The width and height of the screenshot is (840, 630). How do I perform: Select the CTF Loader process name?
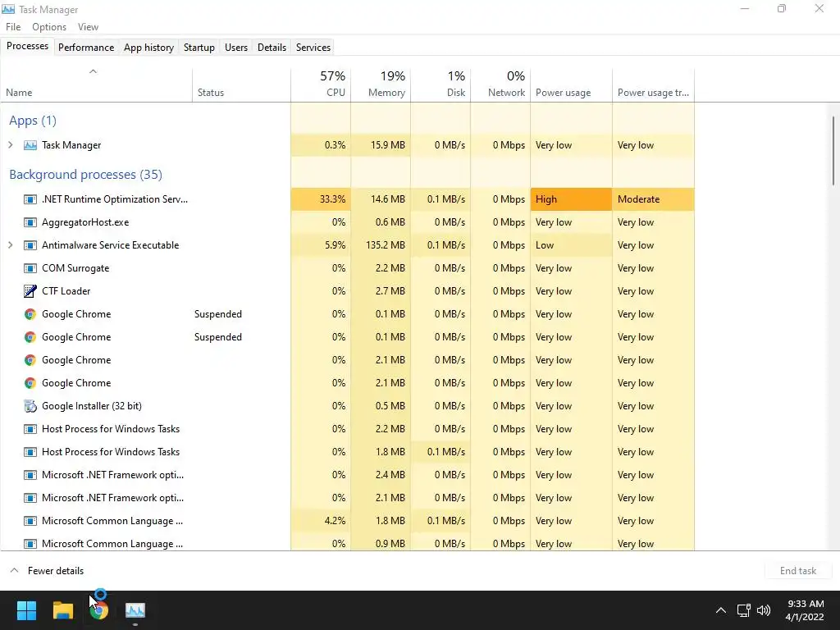66,291
